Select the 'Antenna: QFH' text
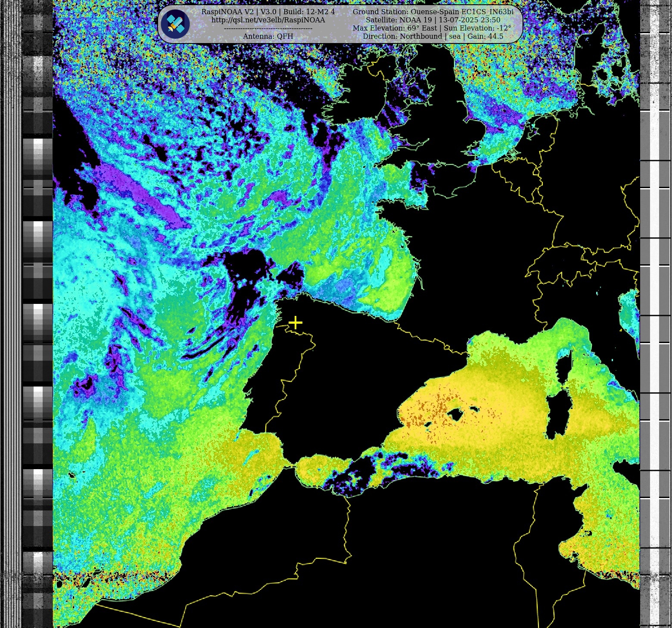The image size is (672, 628). (268, 36)
